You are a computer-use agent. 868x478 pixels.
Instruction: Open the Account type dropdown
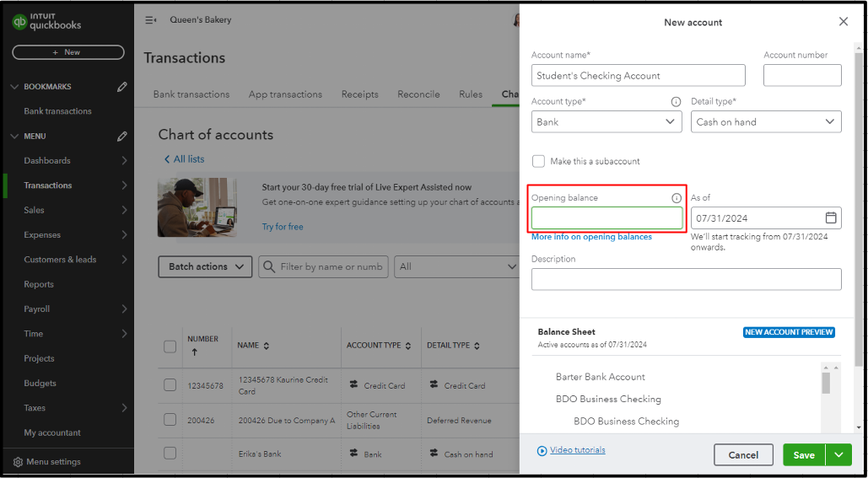coord(607,121)
